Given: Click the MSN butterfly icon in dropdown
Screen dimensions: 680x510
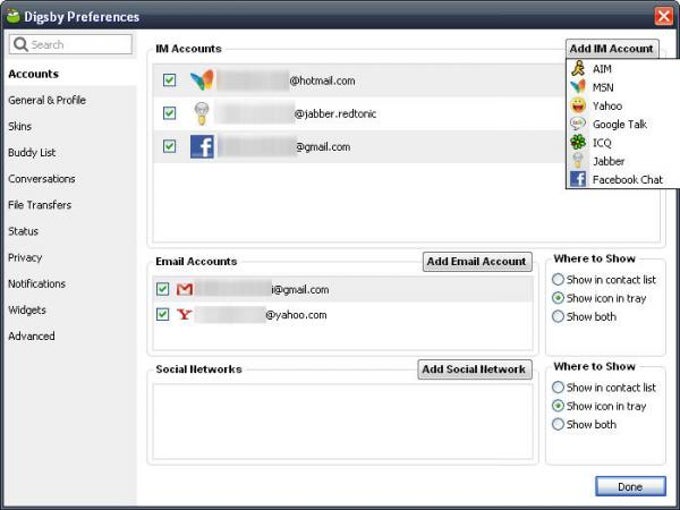Looking at the screenshot, I should click(578, 87).
